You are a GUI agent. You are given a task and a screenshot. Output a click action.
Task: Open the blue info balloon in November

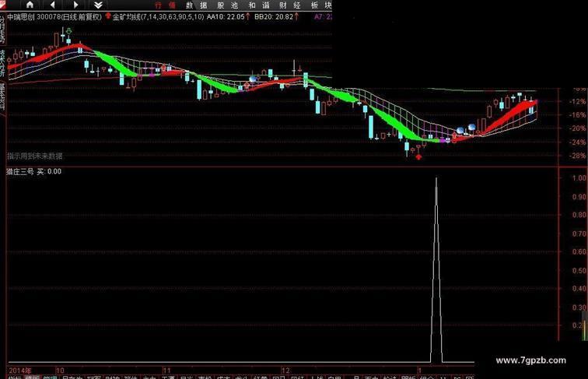pyautogui.click(x=253, y=79)
